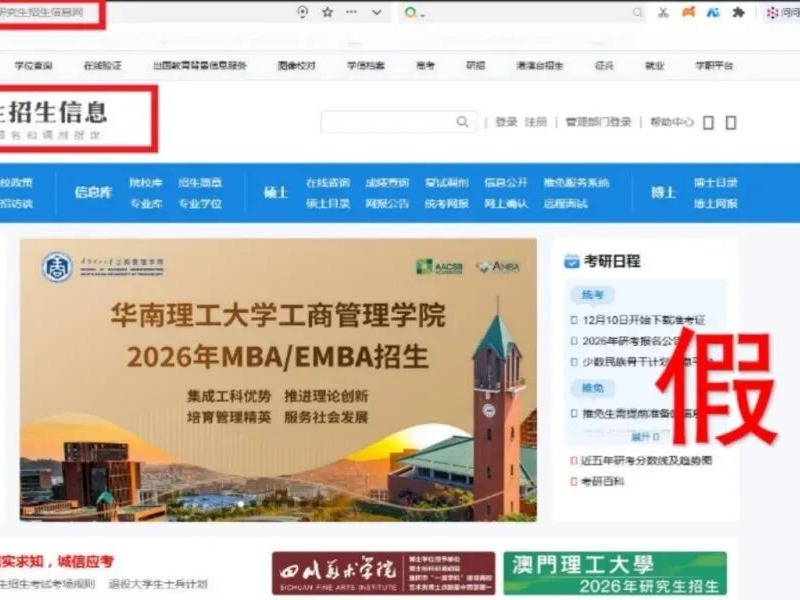Open the 在线验证 link in the top site bar
Viewport: 800px width, 600px height.
103,65
